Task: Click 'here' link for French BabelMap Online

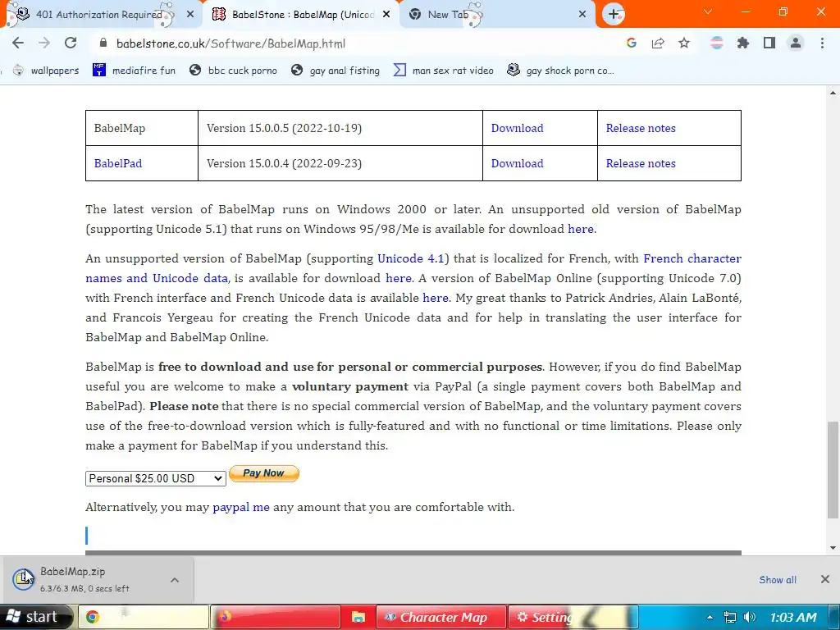Action: 436,298
